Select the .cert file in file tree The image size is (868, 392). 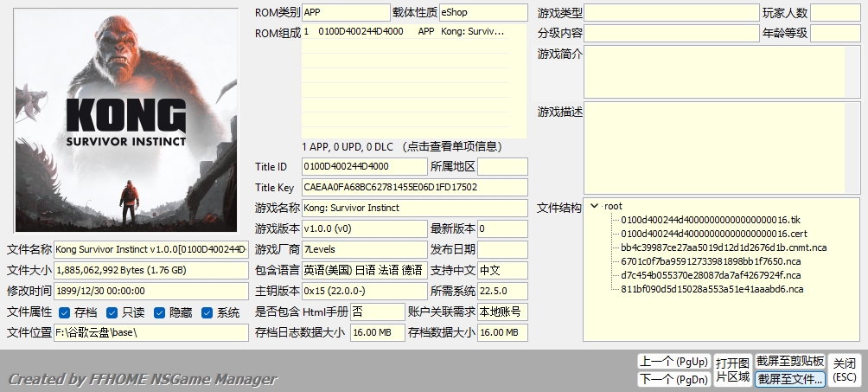point(713,234)
